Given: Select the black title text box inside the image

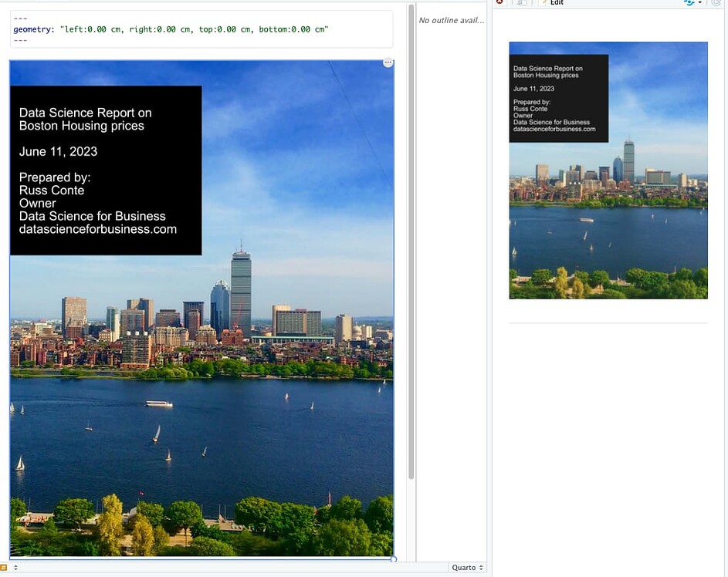Looking at the screenshot, I should tap(105, 170).
